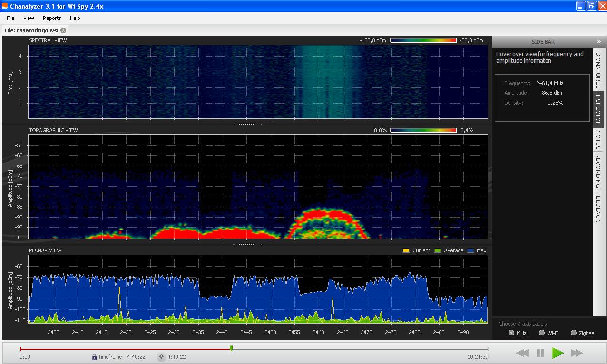This screenshot has height=364, width=607.
Task: Collapse the Side Bar with double chevron
Action: (599, 42)
